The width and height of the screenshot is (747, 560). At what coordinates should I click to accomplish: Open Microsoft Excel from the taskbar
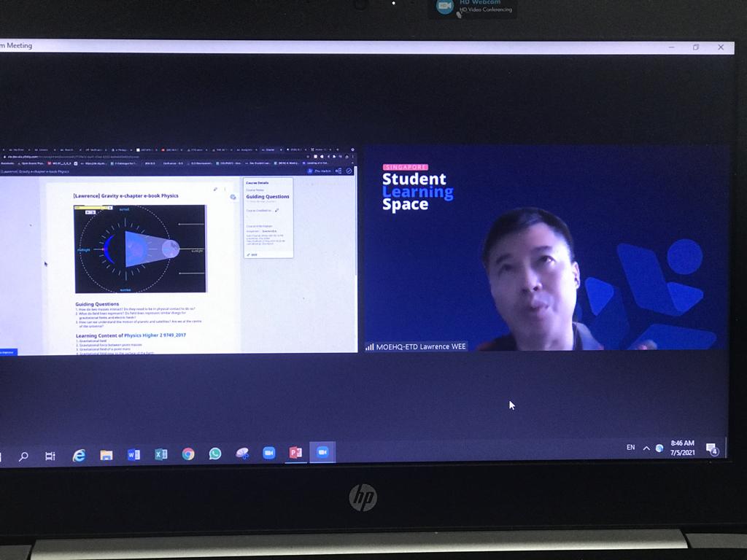click(161, 454)
